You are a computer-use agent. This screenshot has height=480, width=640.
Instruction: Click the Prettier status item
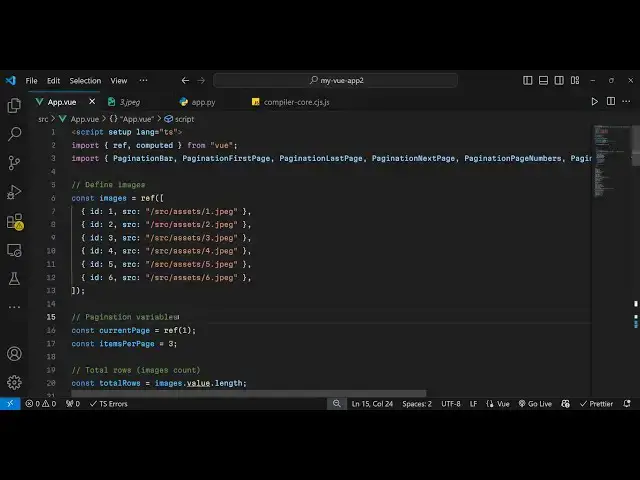click(x=596, y=404)
